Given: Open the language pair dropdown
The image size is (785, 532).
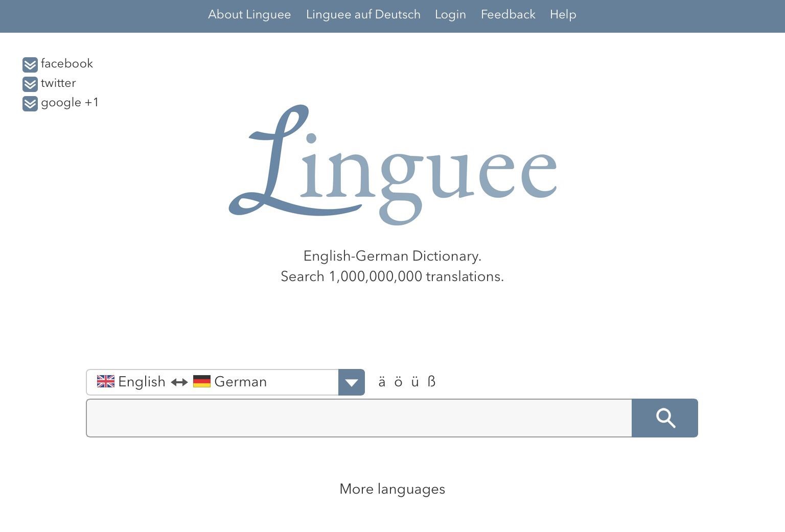Looking at the screenshot, I should pyautogui.click(x=351, y=382).
